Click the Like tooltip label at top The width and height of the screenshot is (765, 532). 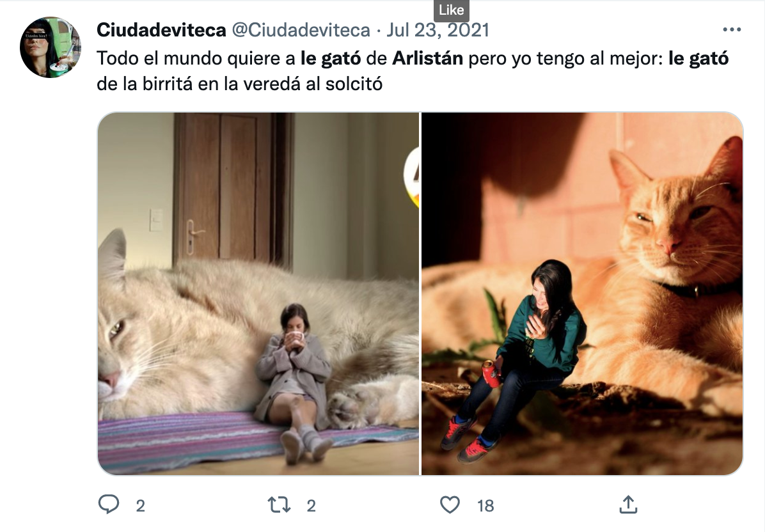coord(452,10)
